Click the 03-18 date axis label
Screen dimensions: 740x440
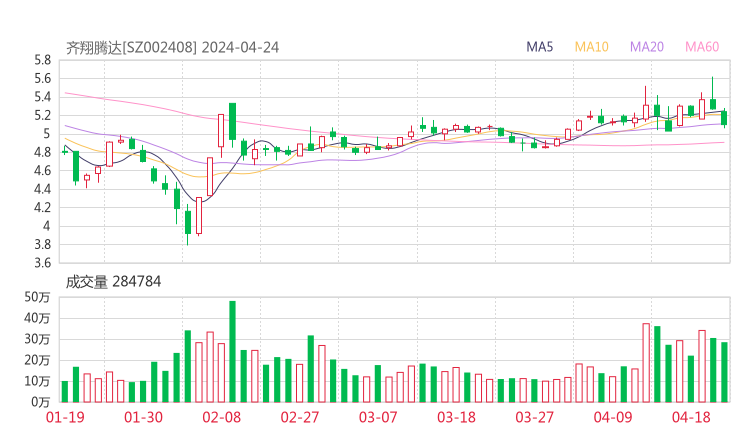pos(456,417)
